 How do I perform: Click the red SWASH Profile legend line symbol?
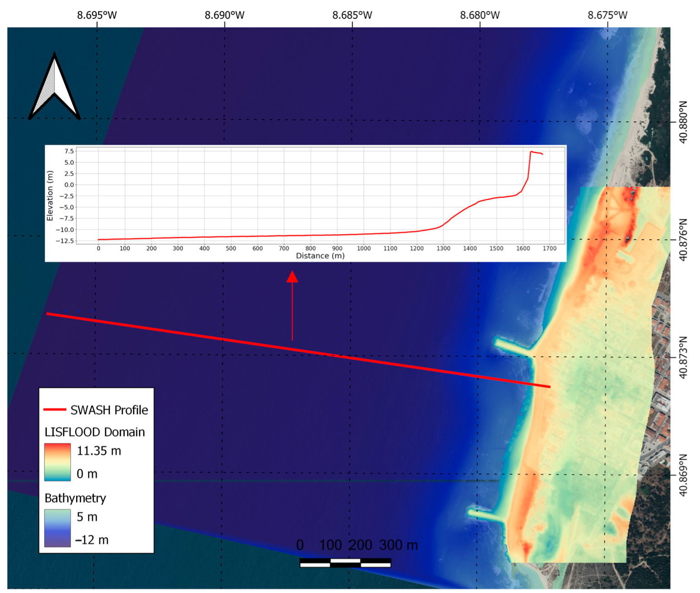[x=55, y=409]
